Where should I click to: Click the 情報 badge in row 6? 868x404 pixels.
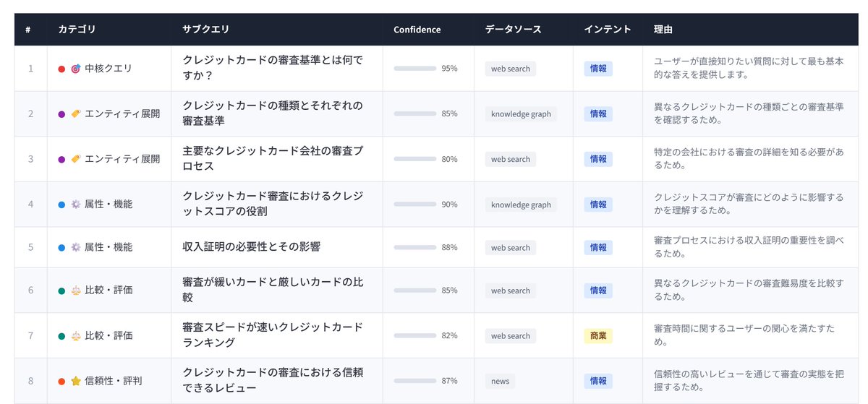(x=598, y=291)
